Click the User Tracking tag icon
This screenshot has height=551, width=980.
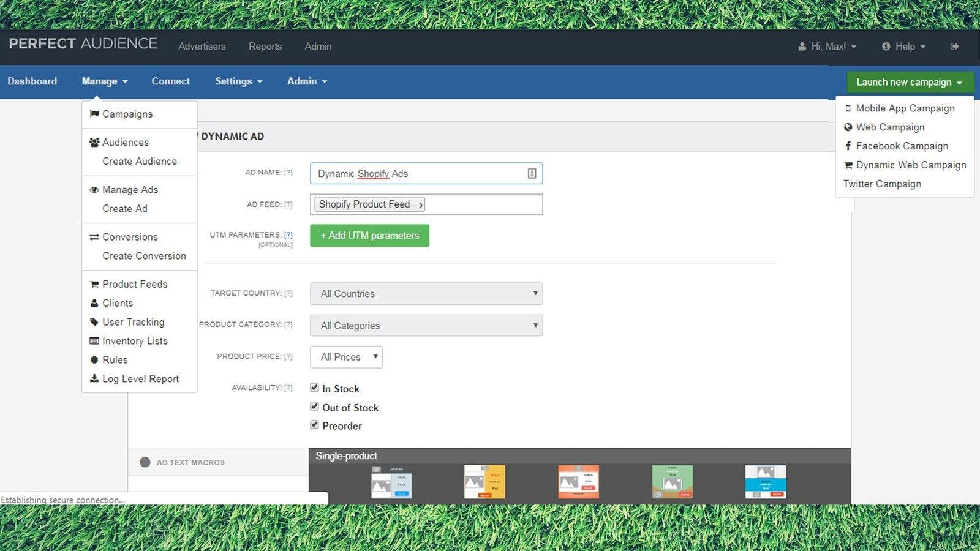(94, 322)
